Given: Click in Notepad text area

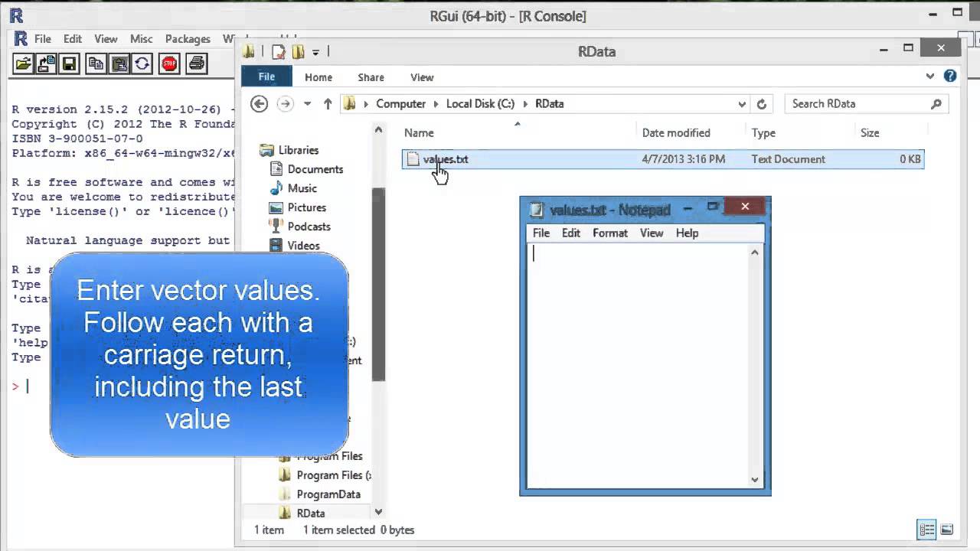Looking at the screenshot, I should pos(637,366).
